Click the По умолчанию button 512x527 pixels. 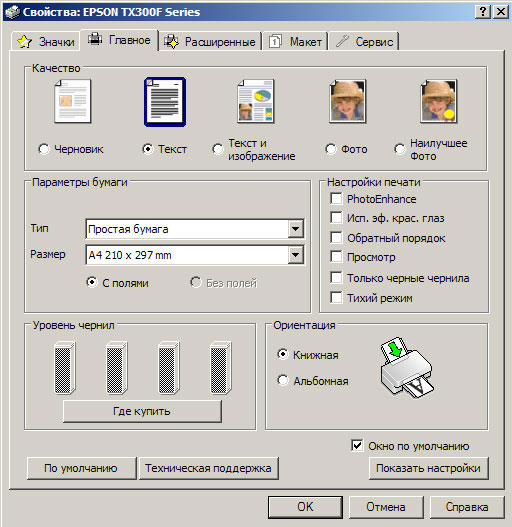[81, 468]
